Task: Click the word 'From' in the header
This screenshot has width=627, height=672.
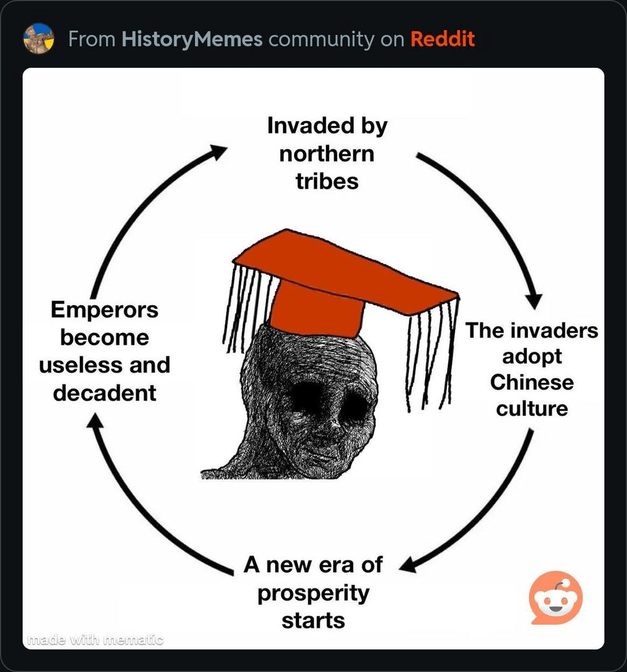Action: pos(92,39)
